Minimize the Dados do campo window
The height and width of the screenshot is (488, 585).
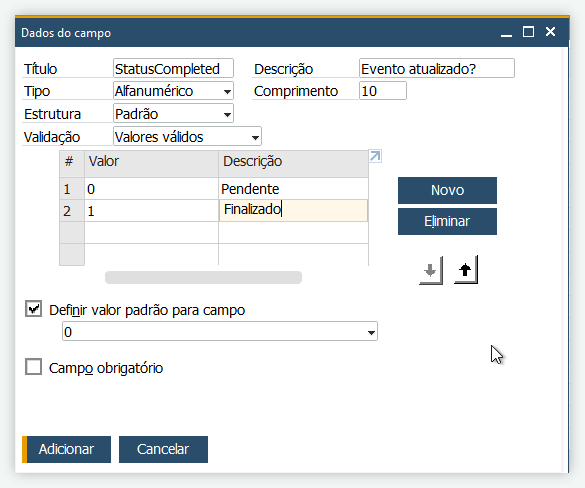tap(506, 33)
